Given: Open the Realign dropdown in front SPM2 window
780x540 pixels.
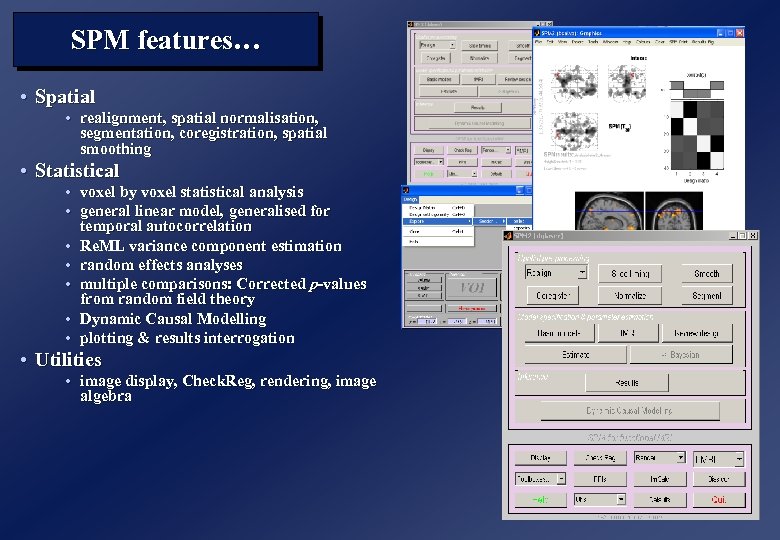Looking at the screenshot, I should pos(556,272).
